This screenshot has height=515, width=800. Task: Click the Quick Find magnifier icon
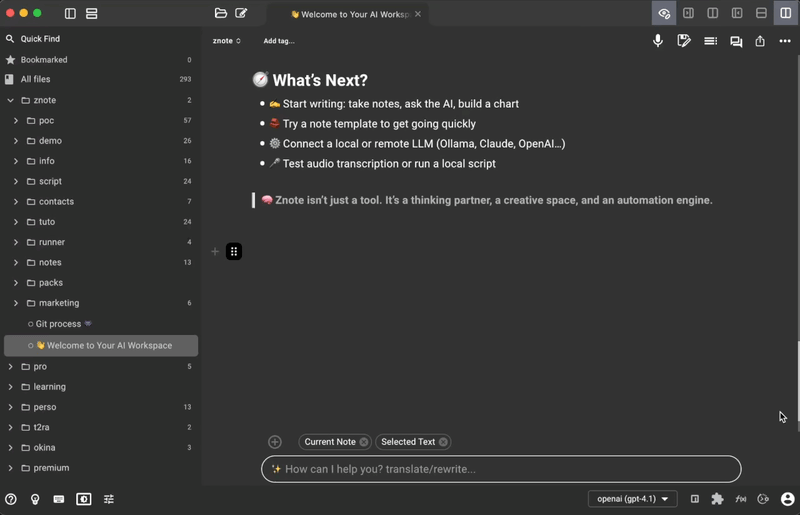point(10,39)
